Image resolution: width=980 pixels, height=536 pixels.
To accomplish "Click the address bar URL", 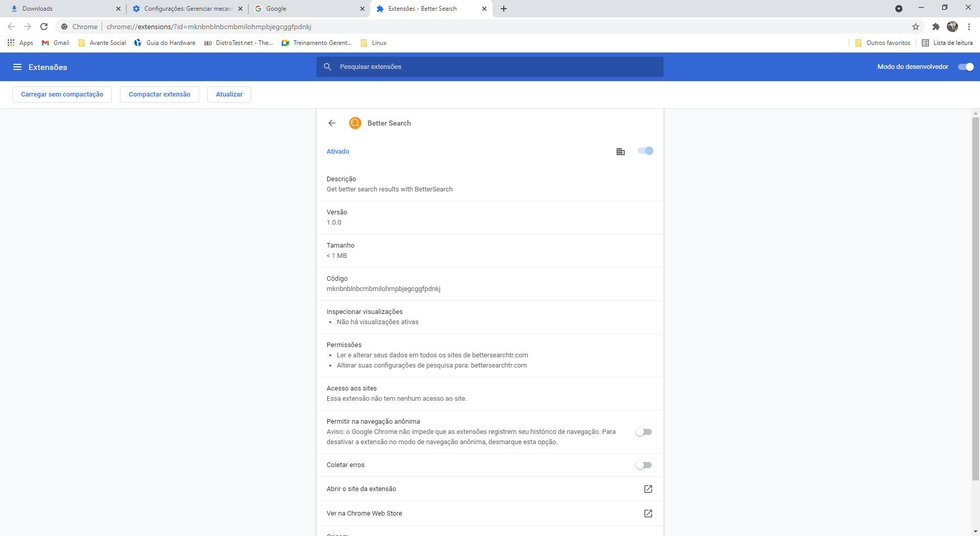I will (x=209, y=27).
